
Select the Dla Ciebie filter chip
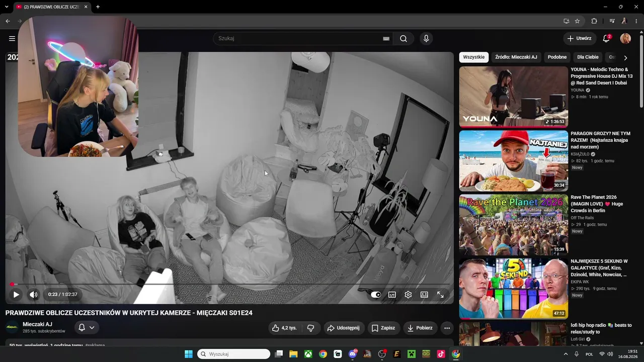click(x=588, y=57)
